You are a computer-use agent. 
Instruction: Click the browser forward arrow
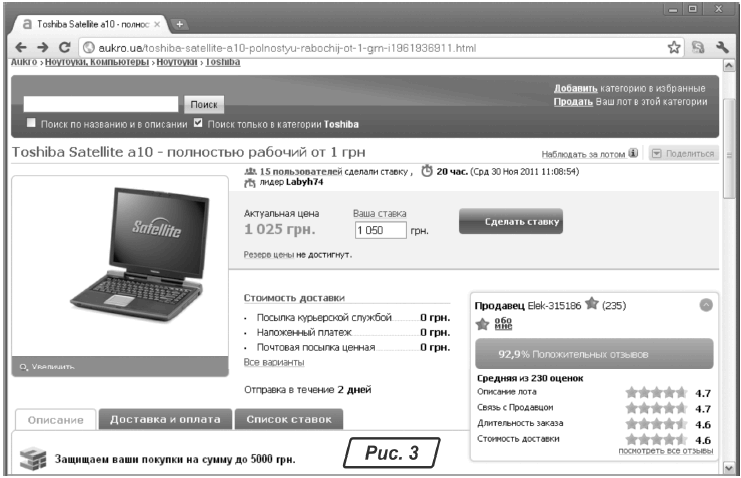pos(42,47)
